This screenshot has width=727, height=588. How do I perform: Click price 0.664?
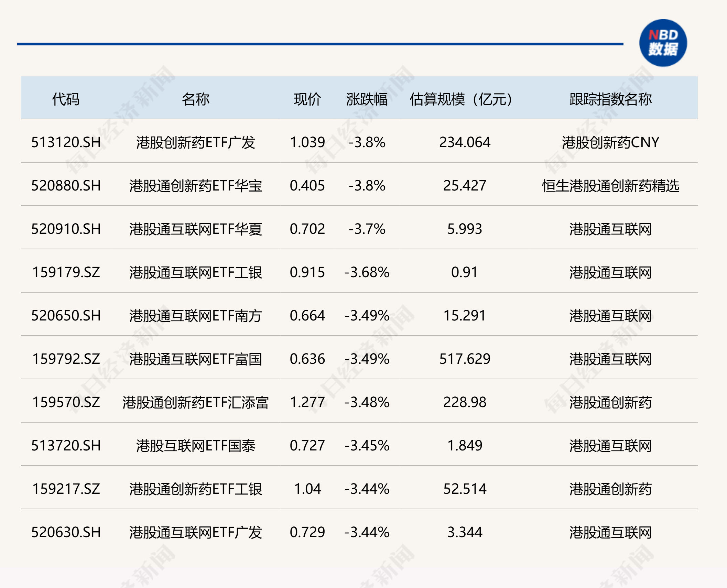307,316
